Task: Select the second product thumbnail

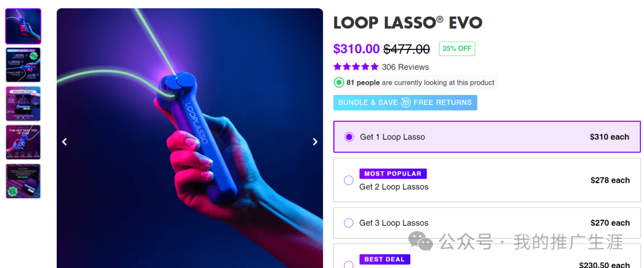Action: click(x=23, y=65)
